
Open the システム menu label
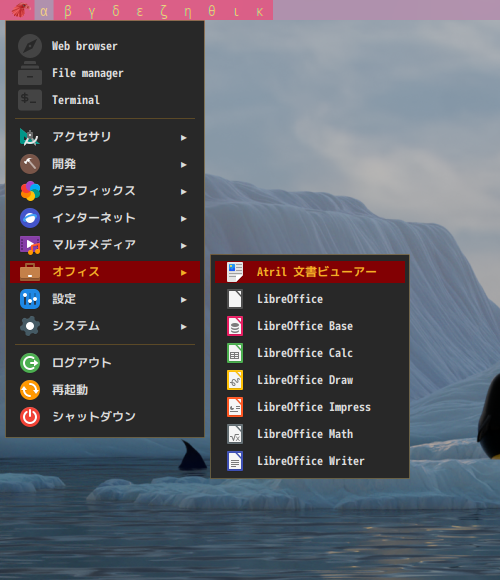tap(76, 326)
